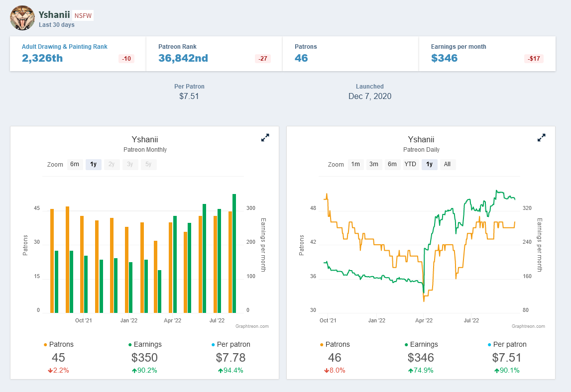The image size is (571, 392).
Task: Click the -$17 earnings change badge
Action: tap(534, 59)
